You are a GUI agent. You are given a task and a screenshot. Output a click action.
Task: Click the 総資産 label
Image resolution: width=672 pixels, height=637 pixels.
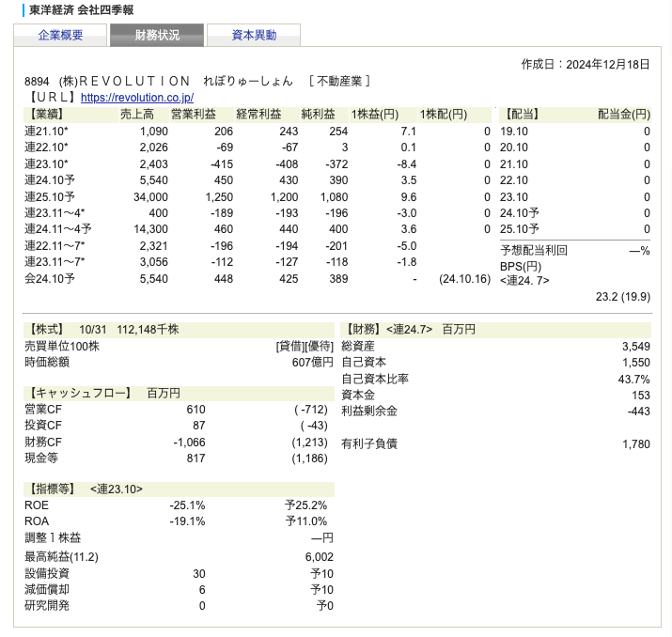(x=358, y=346)
